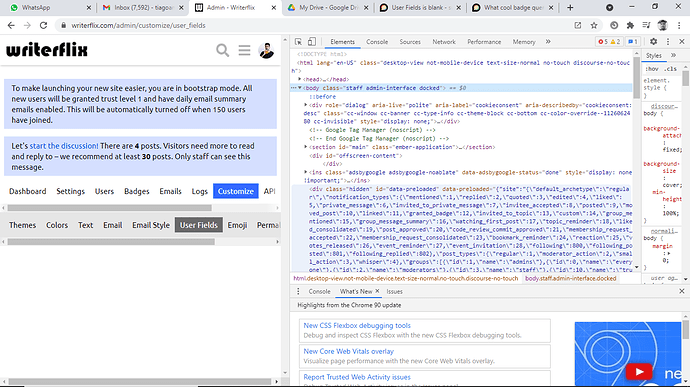Open New Core Web Vitals overlay link
This screenshot has height=387, width=690.
[349, 351]
